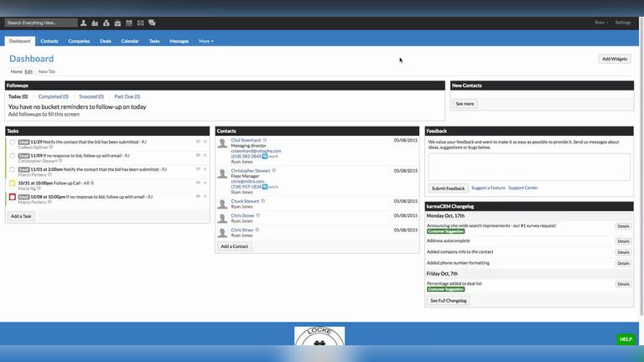Screen dimensions: 644x362
Task: Click into the feedback message text box
Action: 529,166
